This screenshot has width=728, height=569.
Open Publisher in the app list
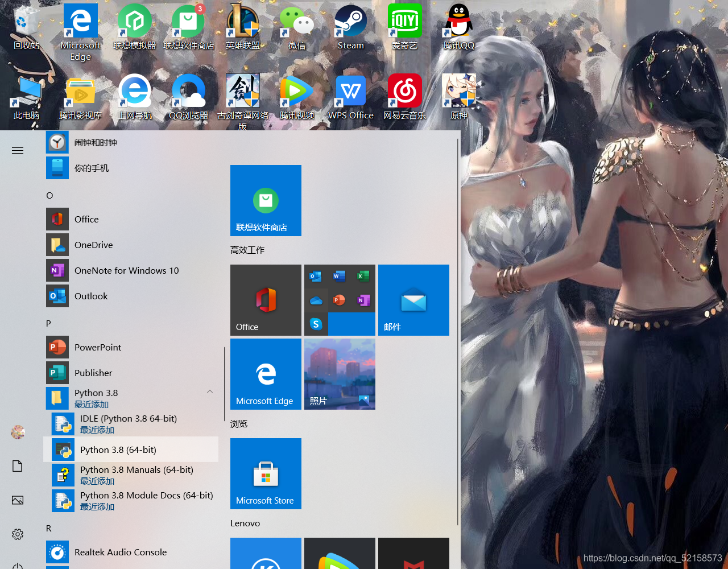131,373
